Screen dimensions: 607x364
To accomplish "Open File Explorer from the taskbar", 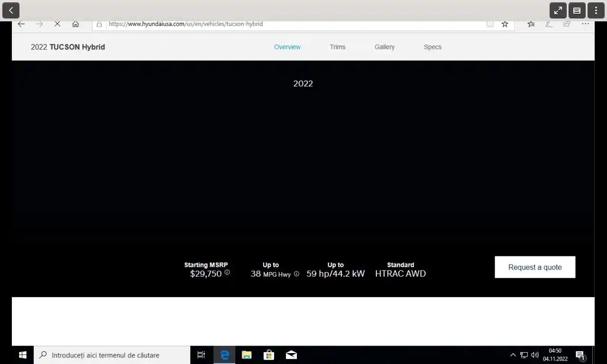I will 247,355.
